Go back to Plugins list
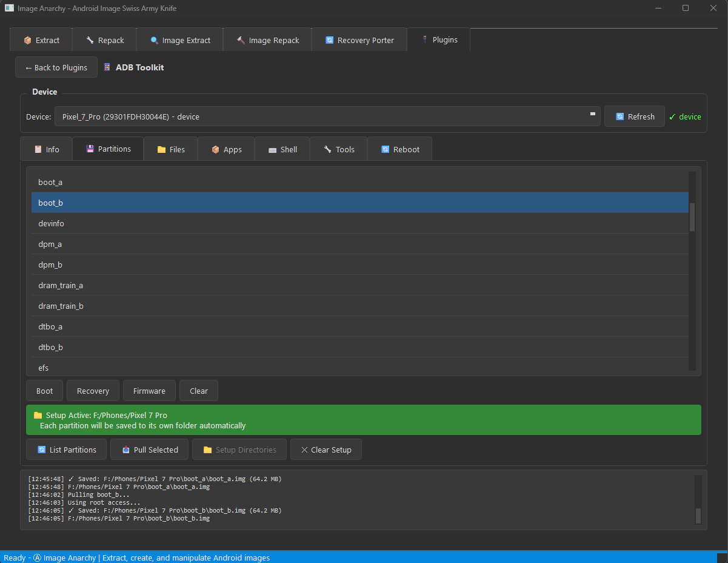This screenshot has height=563, width=728. [56, 67]
